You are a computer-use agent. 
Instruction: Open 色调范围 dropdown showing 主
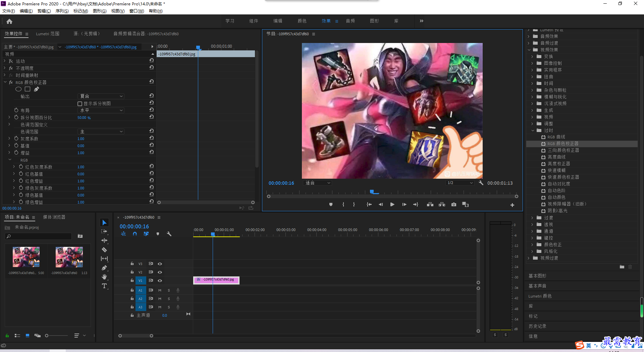click(101, 131)
